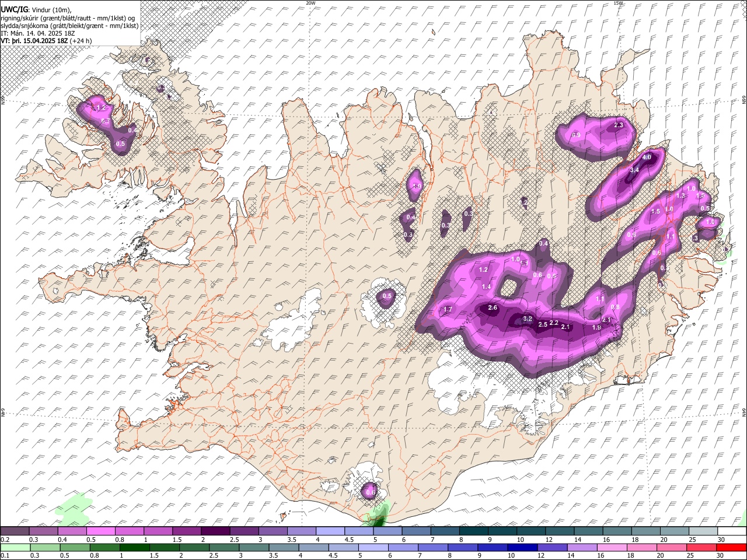Click the 2.2 precipitation value on the map
The image size is (747, 560).
[x=554, y=323]
